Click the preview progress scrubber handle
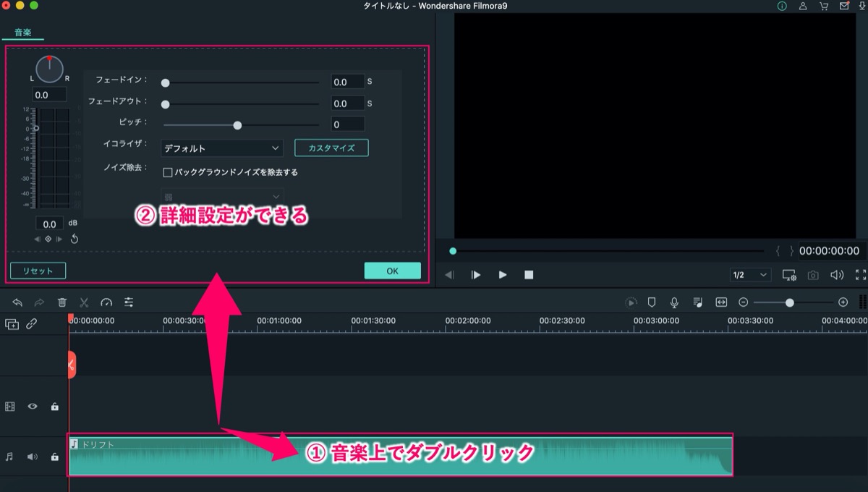 pos(453,251)
